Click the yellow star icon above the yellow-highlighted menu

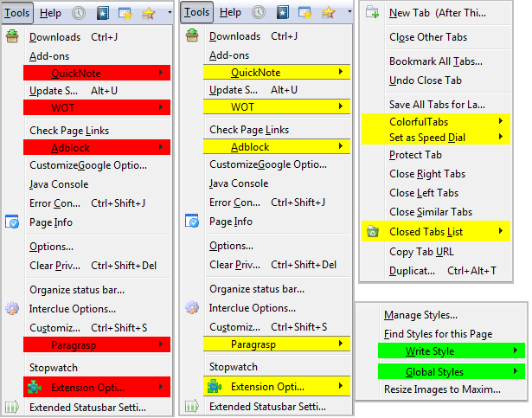pos(328,13)
